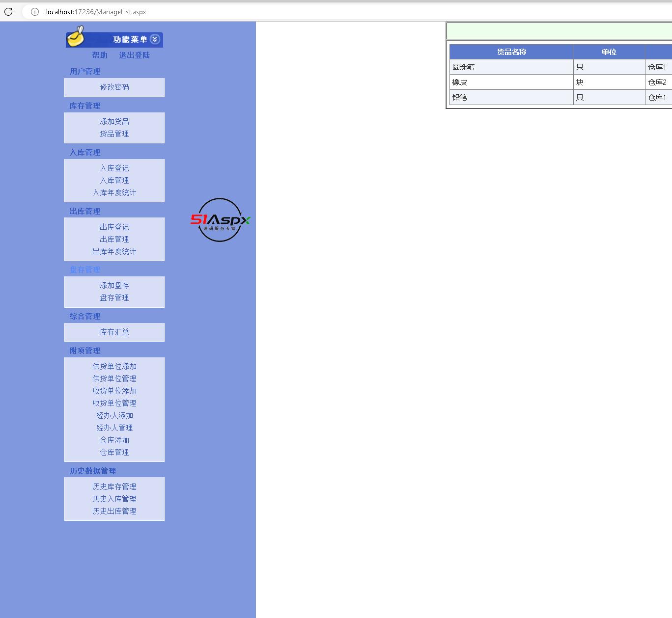Open 历史库存管理 link
Viewport: 672px width, 618px height.
[x=114, y=486]
